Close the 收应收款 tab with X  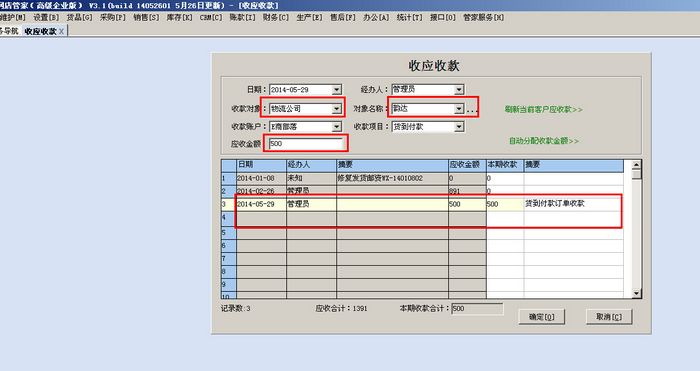pyautogui.click(x=62, y=31)
